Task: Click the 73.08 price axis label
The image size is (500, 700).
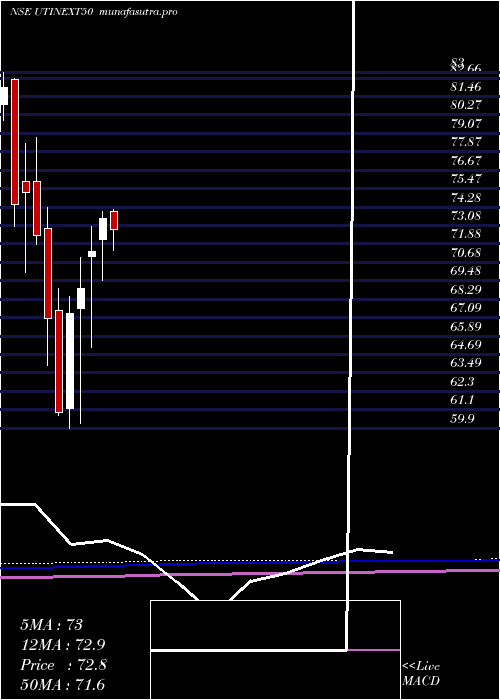Action: (466, 216)
